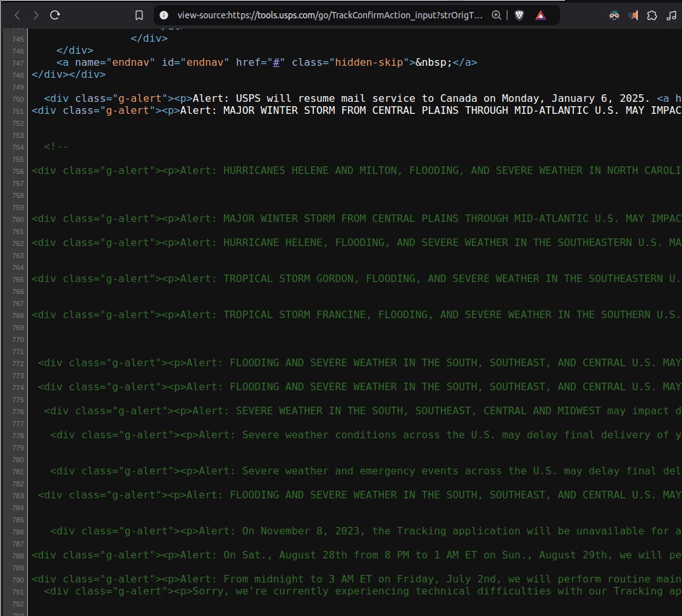Image resolution: width=682 pixels, height=616 pixels.
Task: Open the extensions puzzle piece menu
Action: (x=652, y=16)
